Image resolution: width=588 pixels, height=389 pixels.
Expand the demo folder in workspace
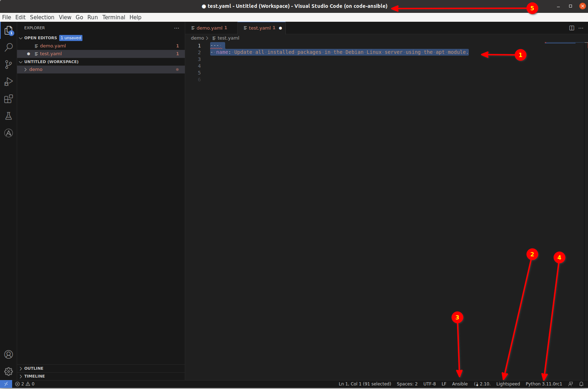point(36,70)
